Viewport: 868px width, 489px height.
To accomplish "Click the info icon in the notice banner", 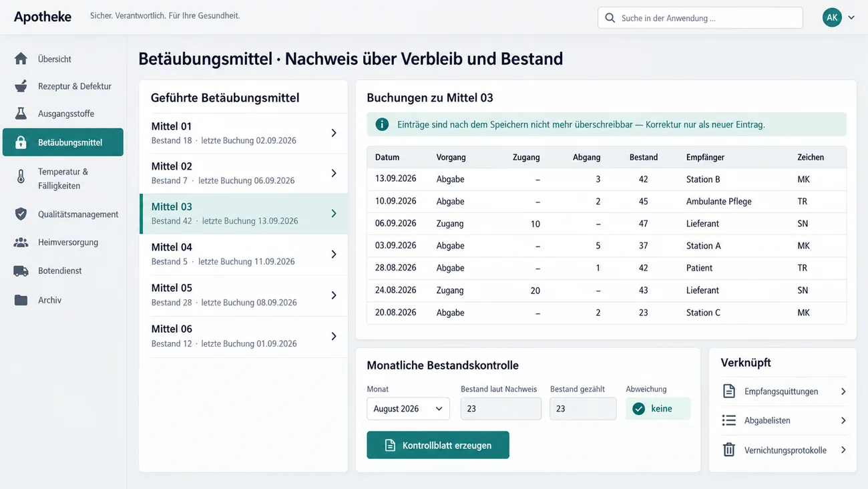I will pyautogui.click(x=382, y=124).
